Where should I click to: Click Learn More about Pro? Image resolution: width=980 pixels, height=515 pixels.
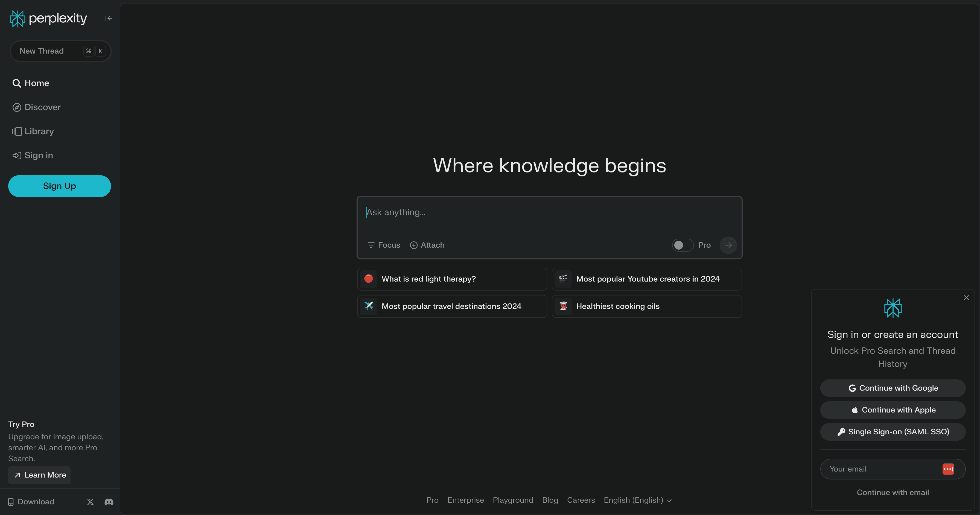click(40, 475)
